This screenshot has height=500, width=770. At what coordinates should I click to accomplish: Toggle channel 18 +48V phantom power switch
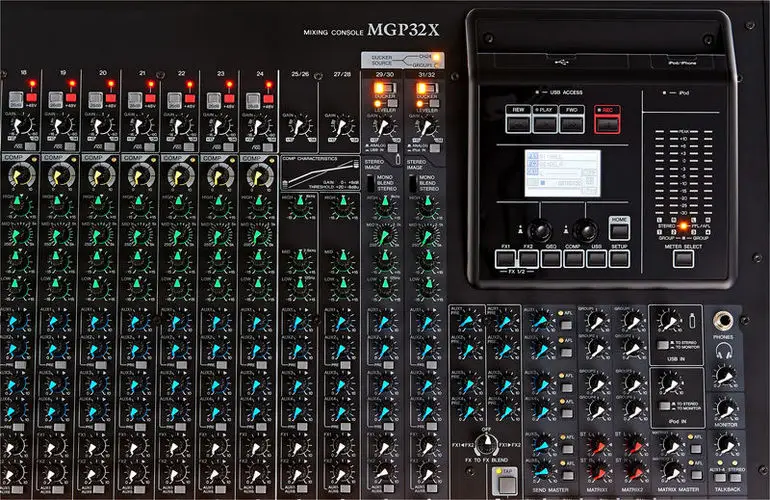click(x=32, y=100)
